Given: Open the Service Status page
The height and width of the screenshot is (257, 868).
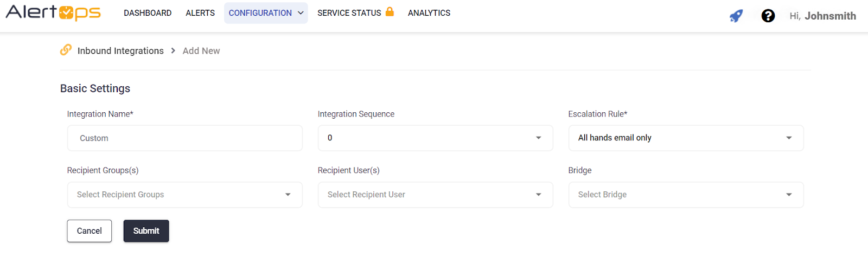Looking at the screenshot, I should [349, 13].
